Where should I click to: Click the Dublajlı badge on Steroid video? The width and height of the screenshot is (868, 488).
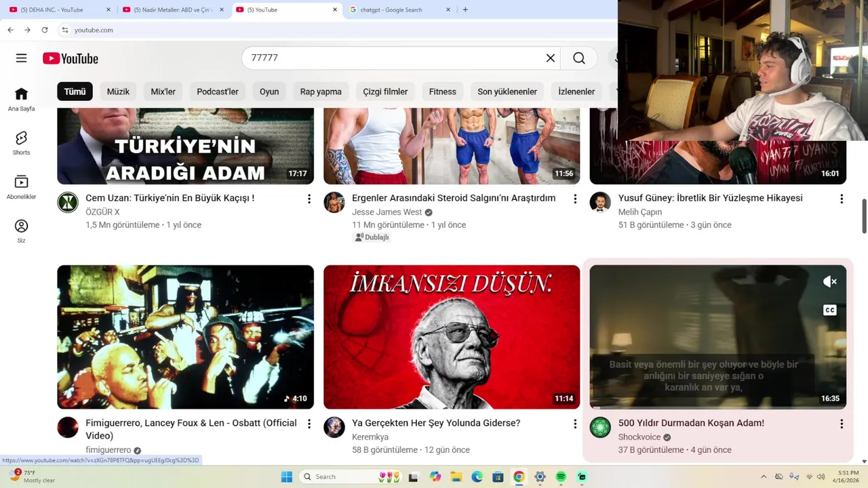(x=372, y=237)
